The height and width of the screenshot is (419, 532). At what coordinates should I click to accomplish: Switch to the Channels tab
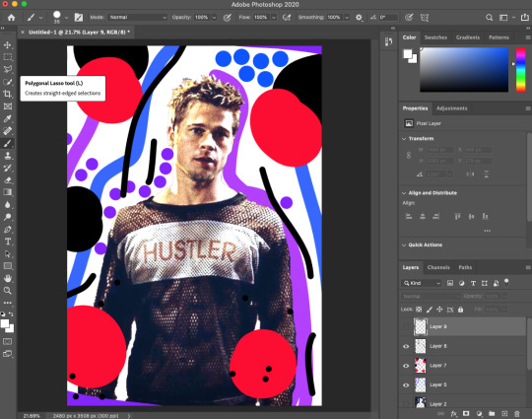click(438, 267)
